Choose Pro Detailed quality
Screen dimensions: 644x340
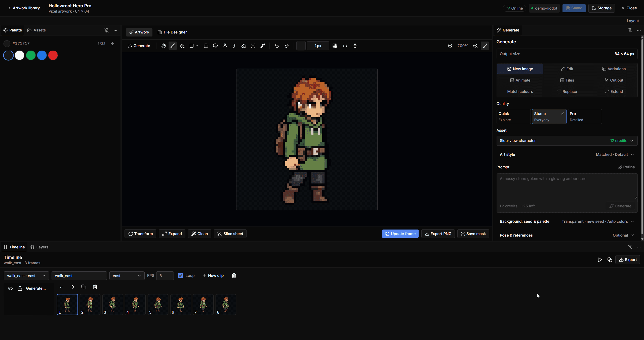(585, 117)
